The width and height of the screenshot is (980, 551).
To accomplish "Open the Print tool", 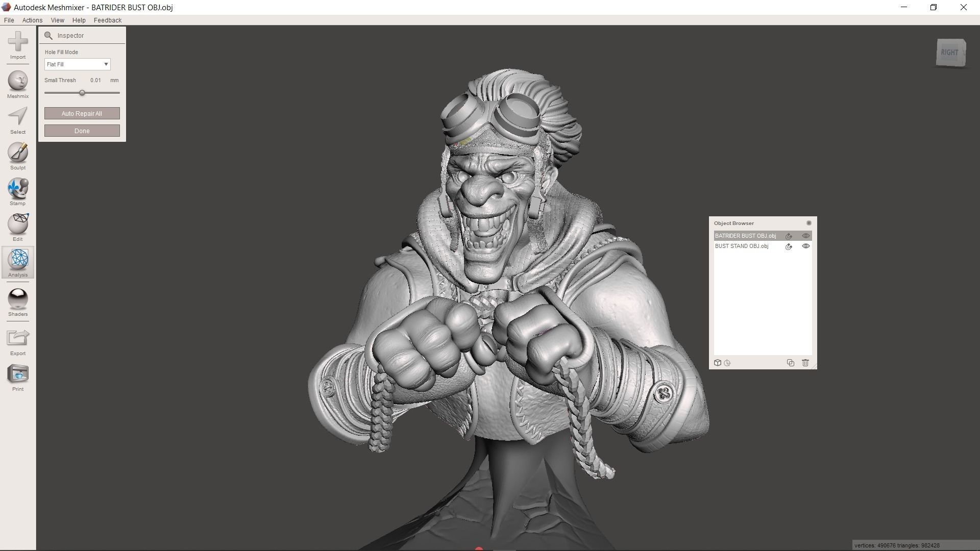I will point(18,378).
